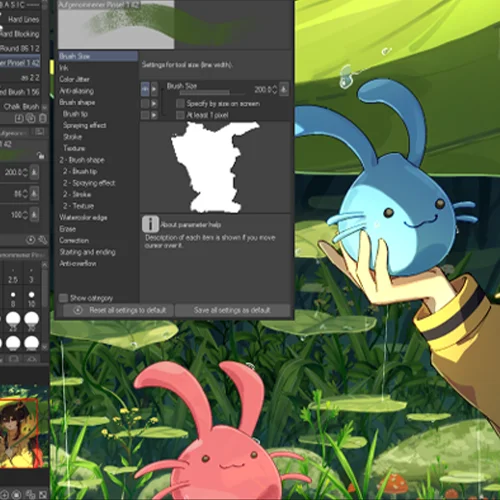Expand the arrow next to Brush Size setting

[154, 89]
